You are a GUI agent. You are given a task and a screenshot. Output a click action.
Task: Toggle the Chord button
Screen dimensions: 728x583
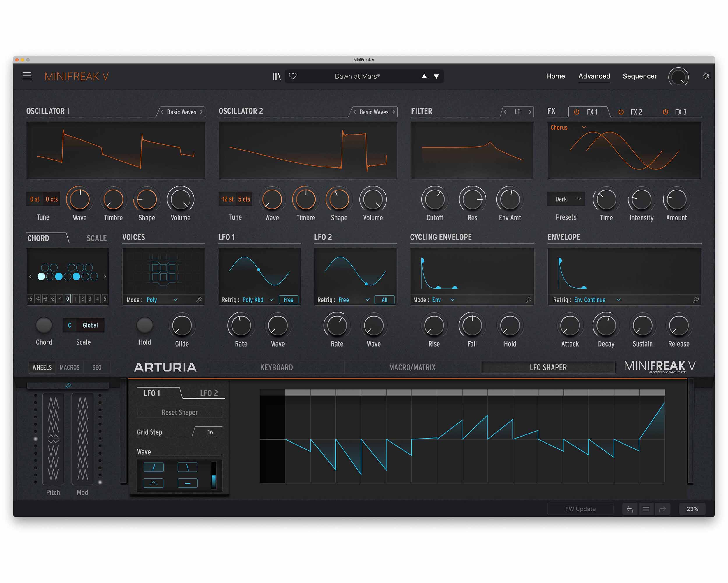click(44, 325)
